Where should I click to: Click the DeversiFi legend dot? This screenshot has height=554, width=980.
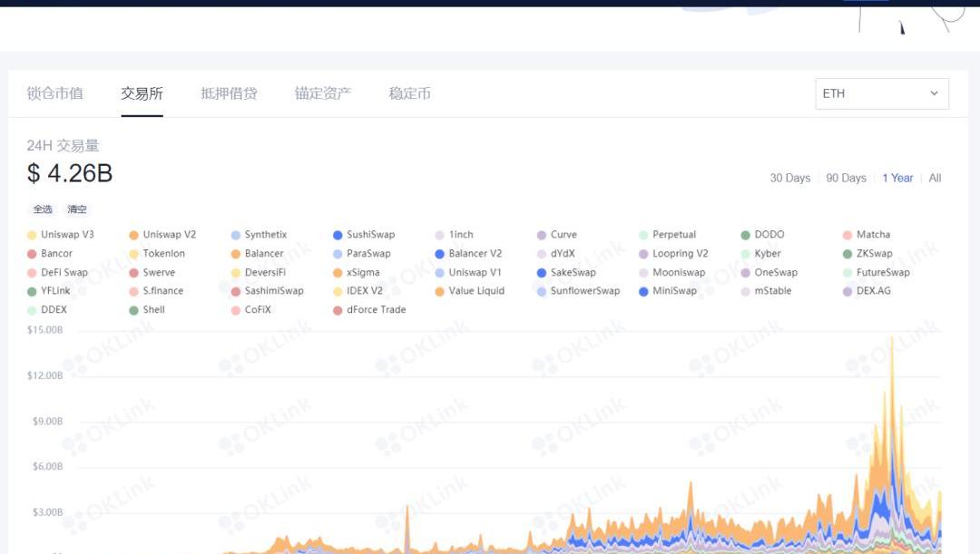coord(236,273)
